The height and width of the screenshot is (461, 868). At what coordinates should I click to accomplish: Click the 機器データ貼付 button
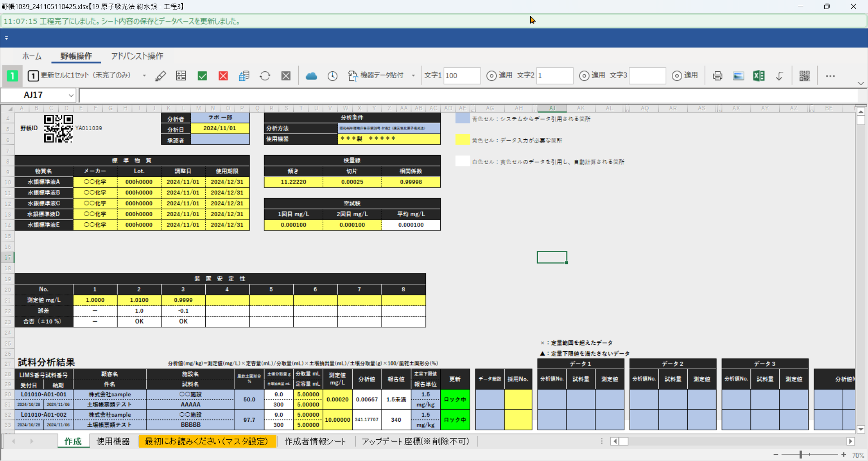(x=376, y=75)
